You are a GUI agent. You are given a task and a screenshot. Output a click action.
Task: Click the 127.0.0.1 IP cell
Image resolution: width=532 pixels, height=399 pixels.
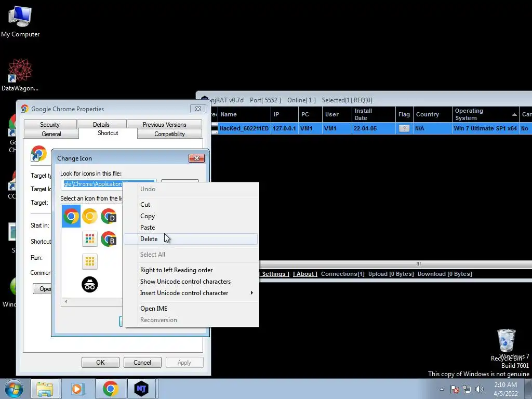coord(284,129)
